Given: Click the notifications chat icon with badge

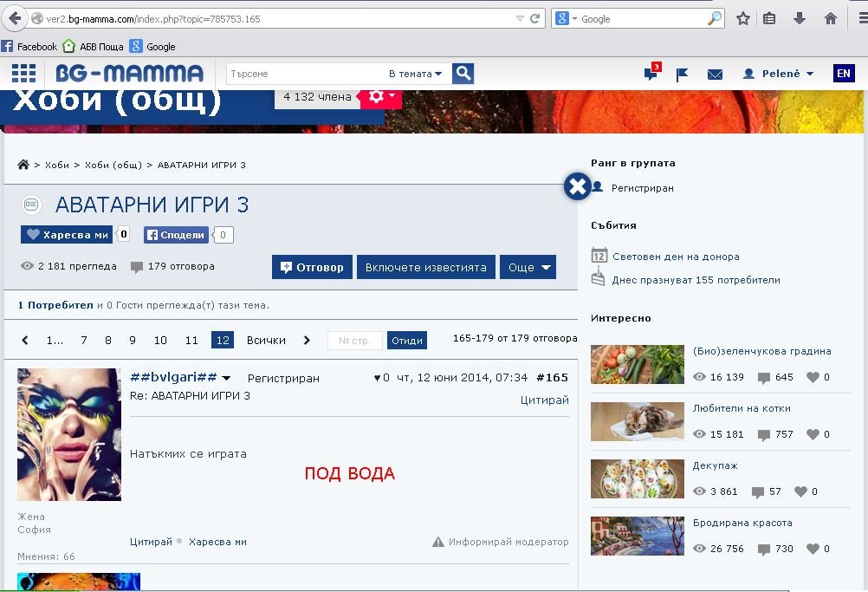Looking at the screenshot, I should click(x=651, y=74).
